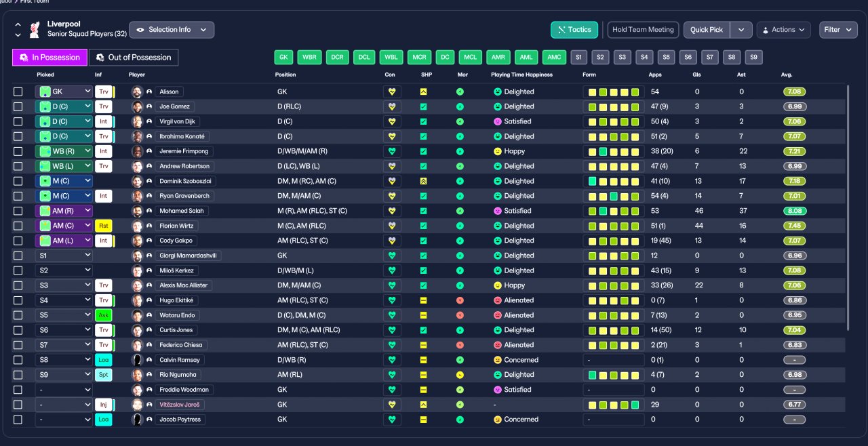Switch to the In Possession tab
This screenshot has height=446, width=868.
click(50, 58)
